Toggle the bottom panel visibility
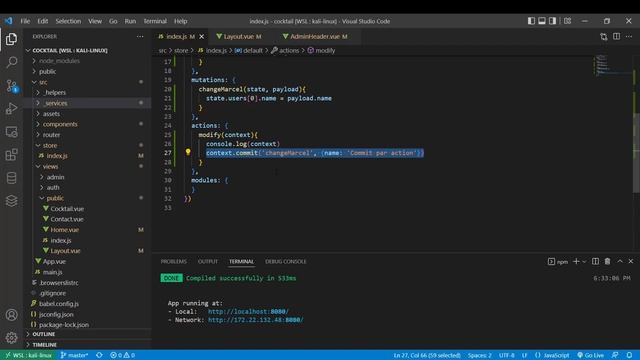Image resolution: width=640 pixels, height=360 pixels. (x=542, y=21)
